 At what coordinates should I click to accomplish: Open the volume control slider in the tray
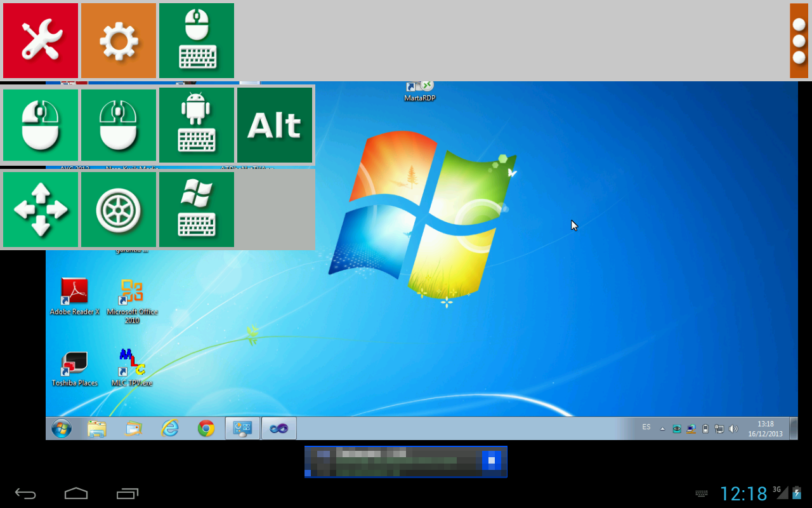[x=734, y=428]
